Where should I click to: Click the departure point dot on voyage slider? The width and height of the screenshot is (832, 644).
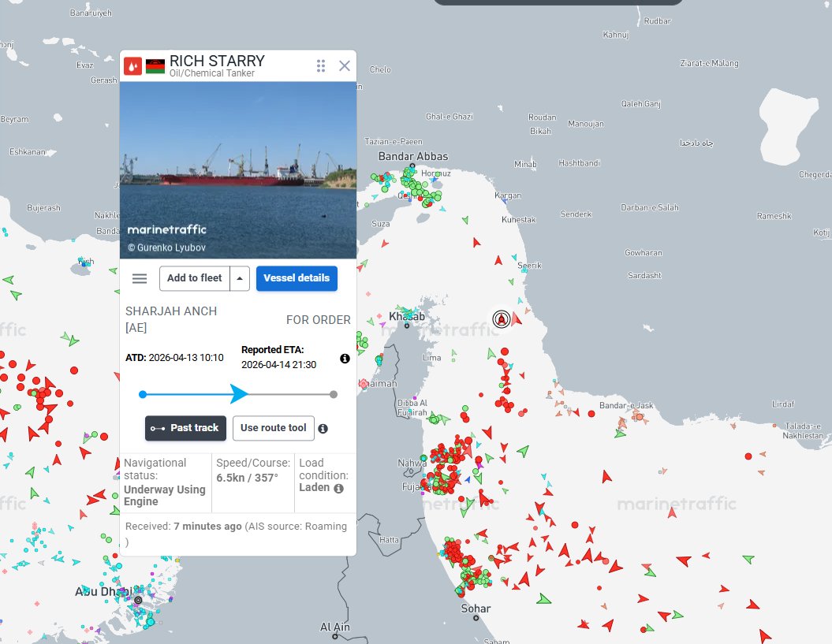coord(143,394)
